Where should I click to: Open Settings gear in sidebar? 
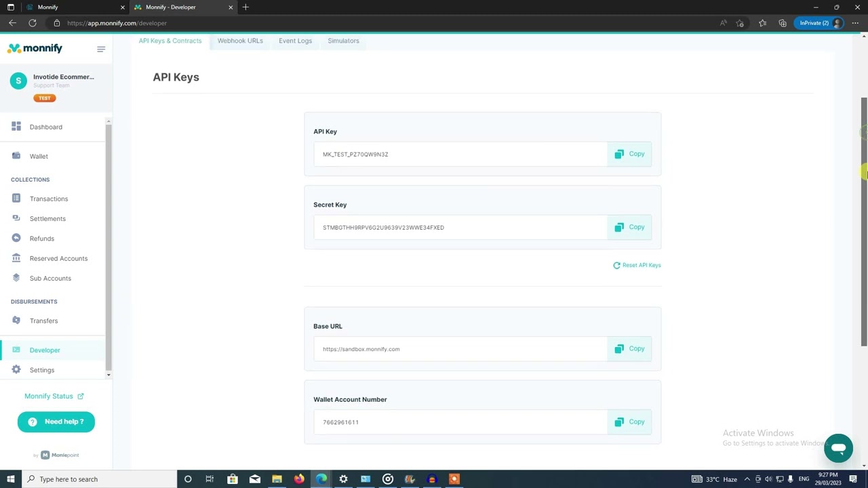(16, 369)
